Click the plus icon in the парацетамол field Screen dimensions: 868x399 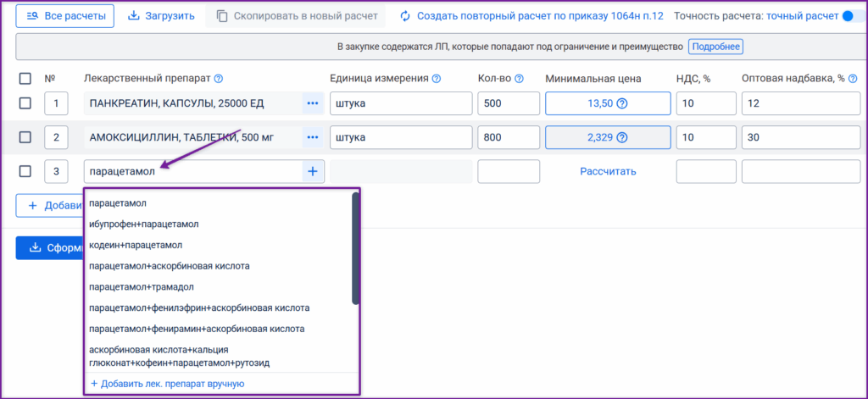click(313, 172)
